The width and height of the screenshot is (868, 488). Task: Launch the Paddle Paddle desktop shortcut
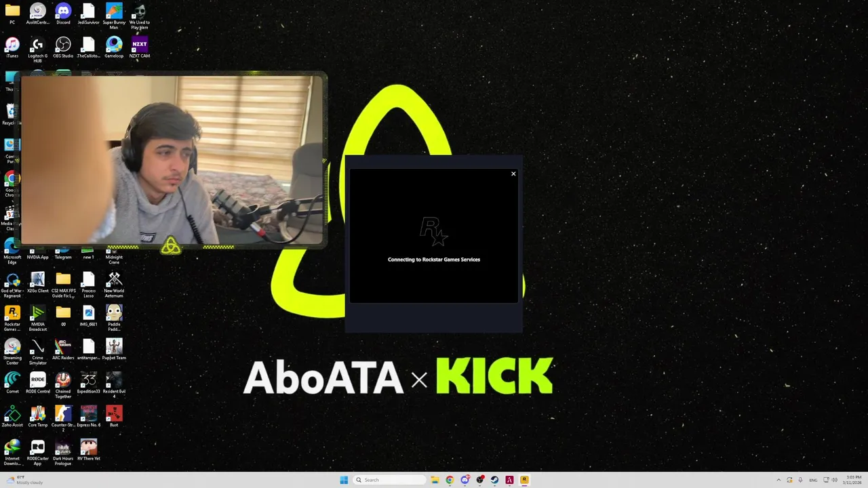coord(114,319)
